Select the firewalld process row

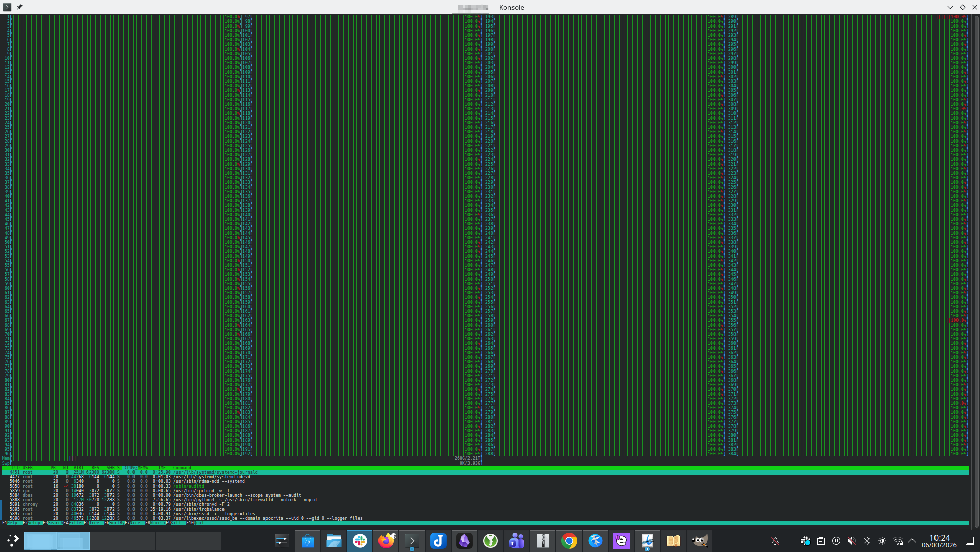coord(485,500)
